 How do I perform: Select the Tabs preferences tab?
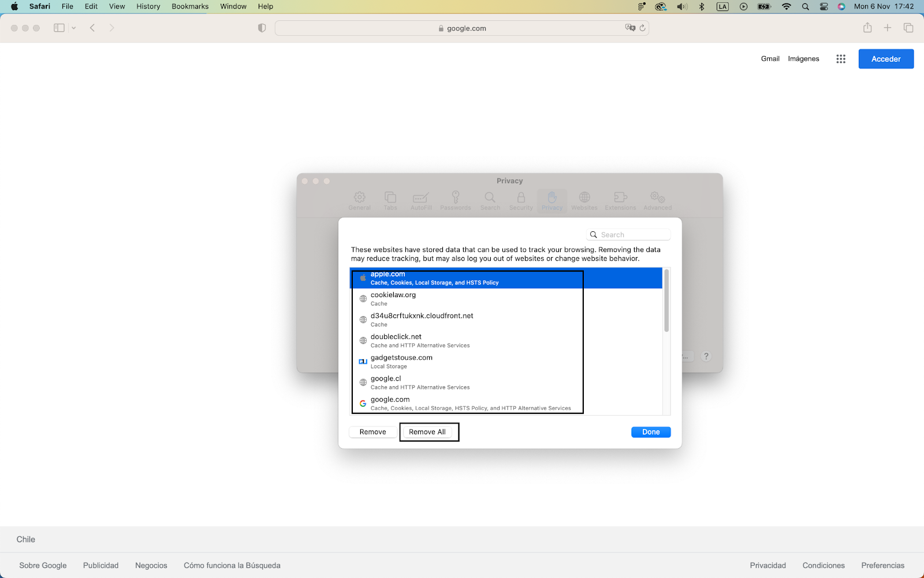point(390,201)
